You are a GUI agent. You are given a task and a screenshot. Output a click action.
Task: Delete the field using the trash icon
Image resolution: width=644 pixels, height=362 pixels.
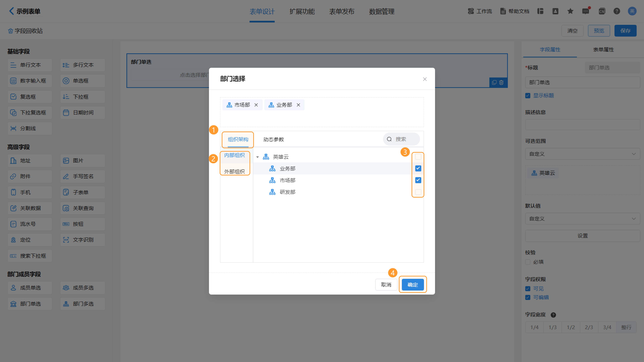501,83
